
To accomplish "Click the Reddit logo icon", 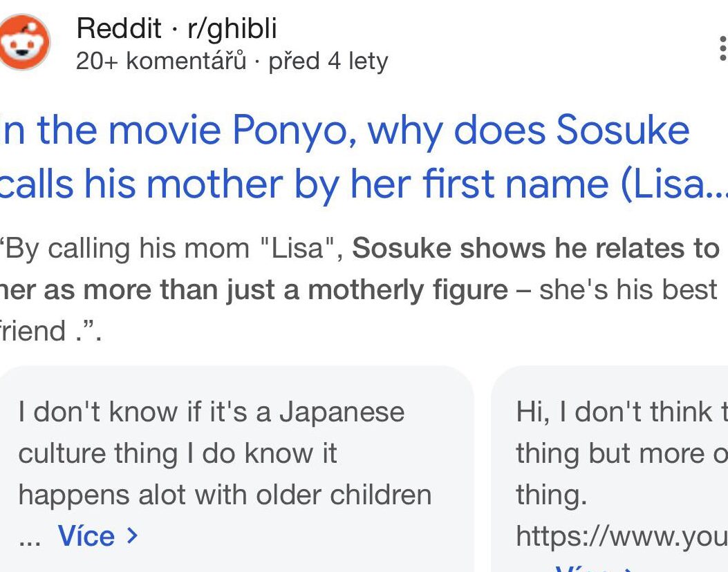I will pos(25,43).
